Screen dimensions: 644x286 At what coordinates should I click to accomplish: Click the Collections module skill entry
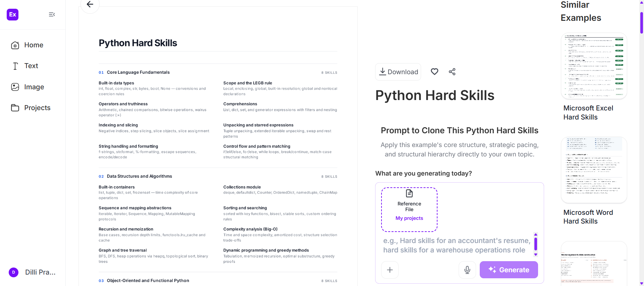click(242, 187)
